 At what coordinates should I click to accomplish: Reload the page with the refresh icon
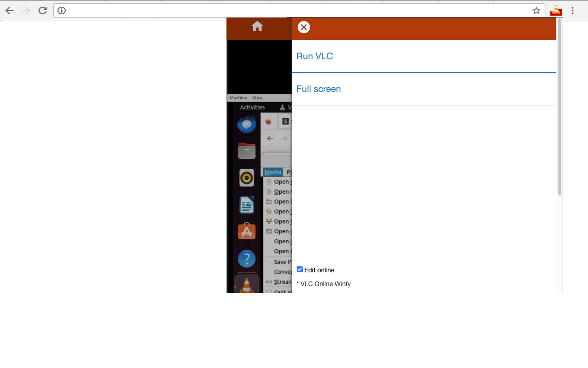43,11
